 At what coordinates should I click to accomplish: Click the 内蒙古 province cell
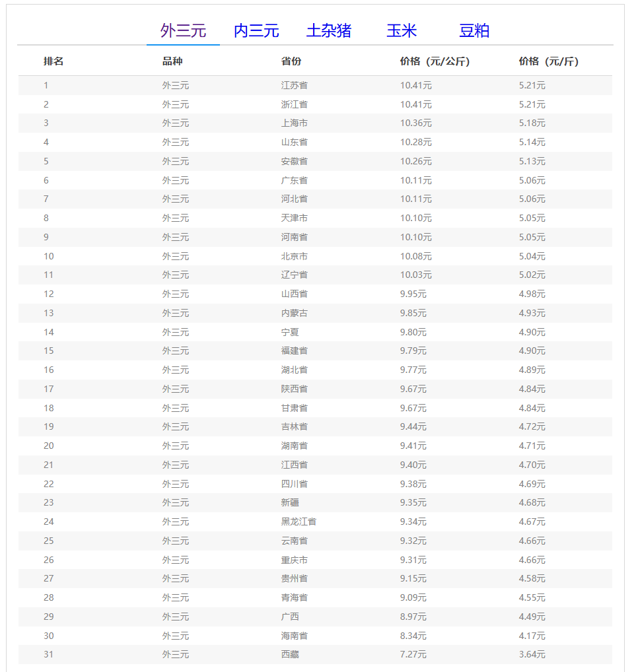[x=294, y=314]
